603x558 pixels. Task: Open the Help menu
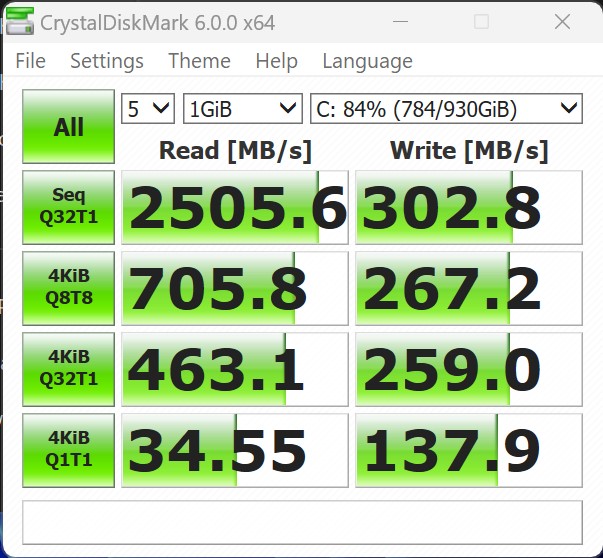(277, 61)
